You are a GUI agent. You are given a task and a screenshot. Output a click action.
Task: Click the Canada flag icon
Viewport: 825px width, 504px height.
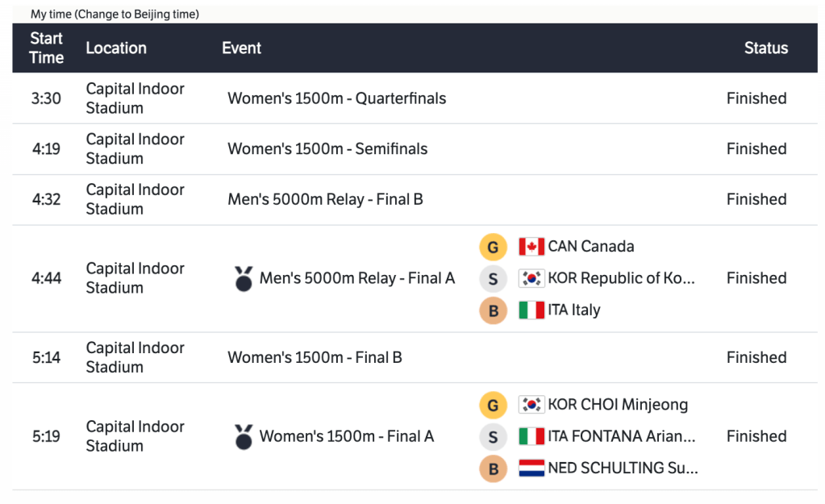click(x=531, y=247)
